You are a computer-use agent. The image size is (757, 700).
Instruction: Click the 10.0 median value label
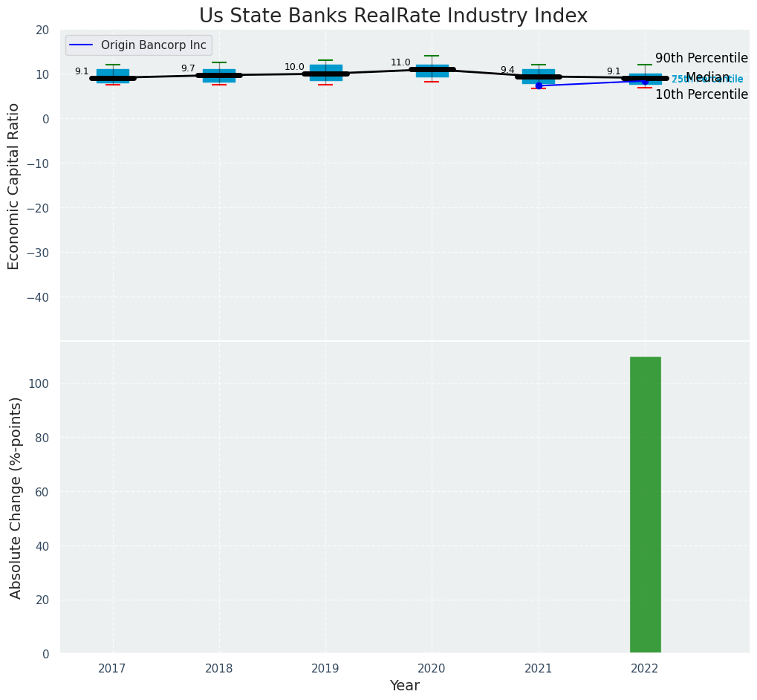294,67
